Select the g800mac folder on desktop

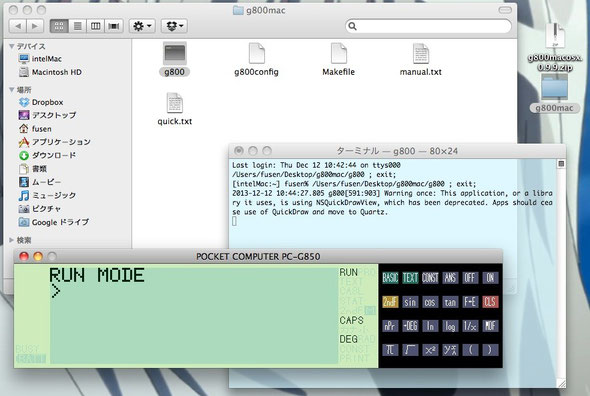pyautogui.click(x=554, y=93)
